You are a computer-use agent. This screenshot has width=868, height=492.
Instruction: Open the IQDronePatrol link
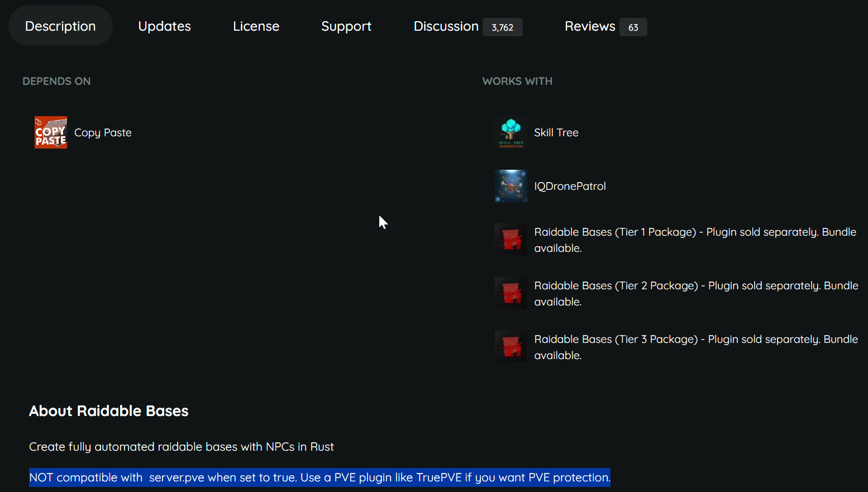coord(570,186)
